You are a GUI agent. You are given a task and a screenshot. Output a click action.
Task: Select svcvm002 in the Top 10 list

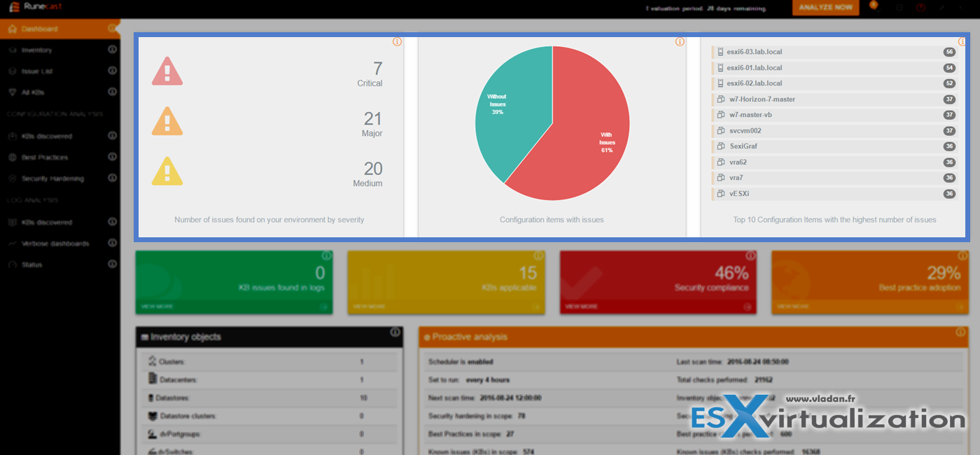point(834,131)
